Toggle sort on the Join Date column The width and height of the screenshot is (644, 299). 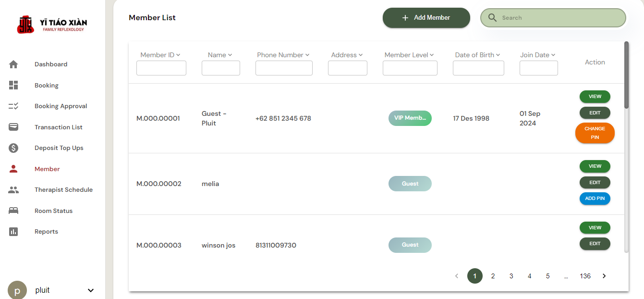click(553, 55)
